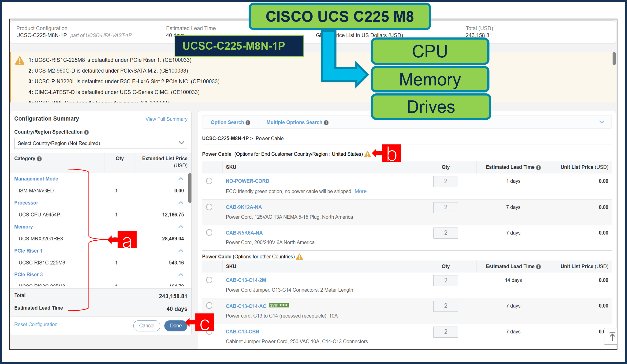This screenshot has width=627, height=364.
Task: Click the Done button
Action: pos(176,326)
